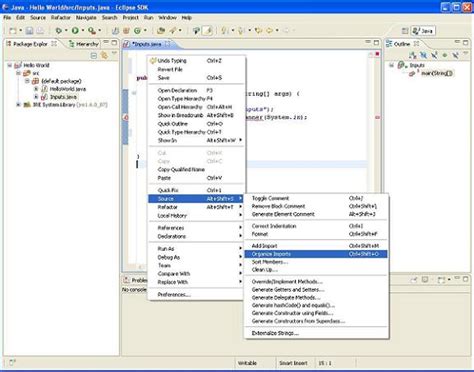This screenshot has width=474, height=372.
Task: Select the Java perspective button
Action: pyautogui.click(x=423, y=31)
